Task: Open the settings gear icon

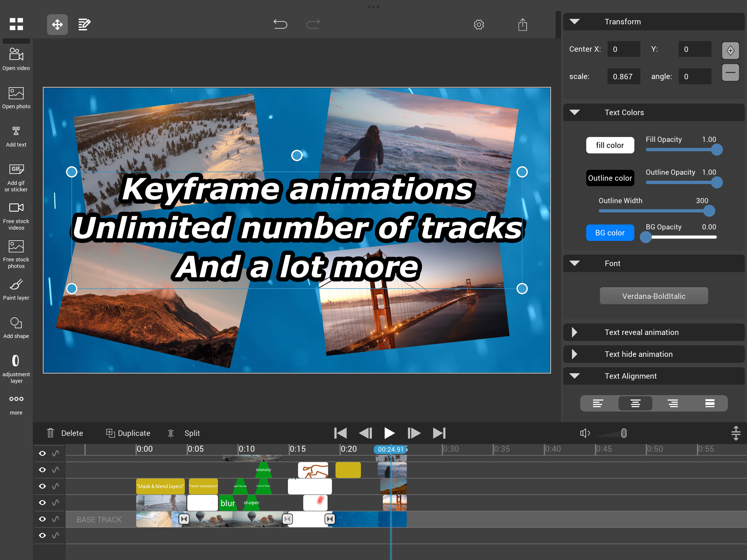Action: tap(478, 24)
